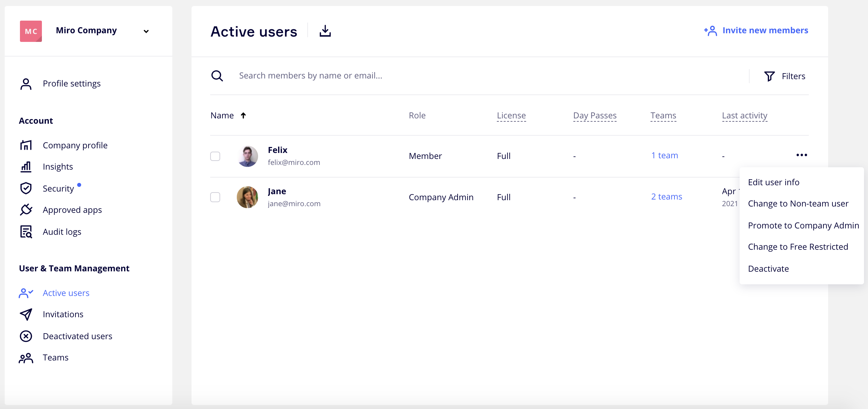This screenshot has height=409, width=868.
Task: Open the Company profile settings
Action: (75, 145)
